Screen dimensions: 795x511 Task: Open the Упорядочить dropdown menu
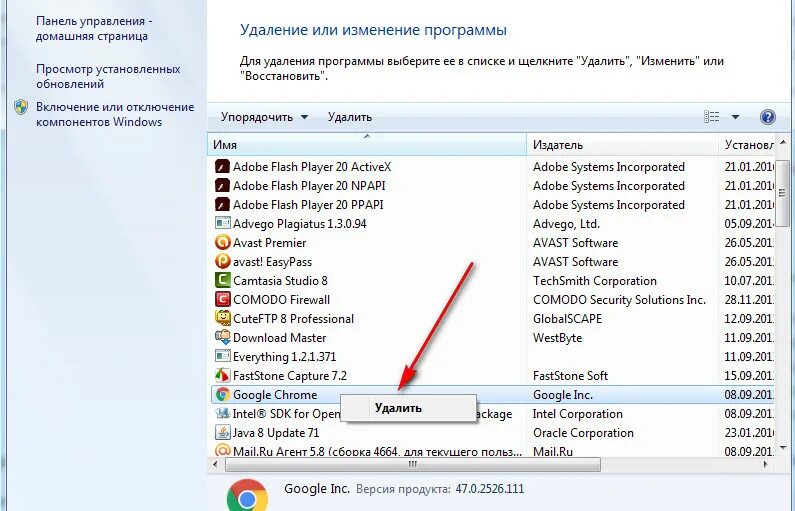click(x=265, y=117)
